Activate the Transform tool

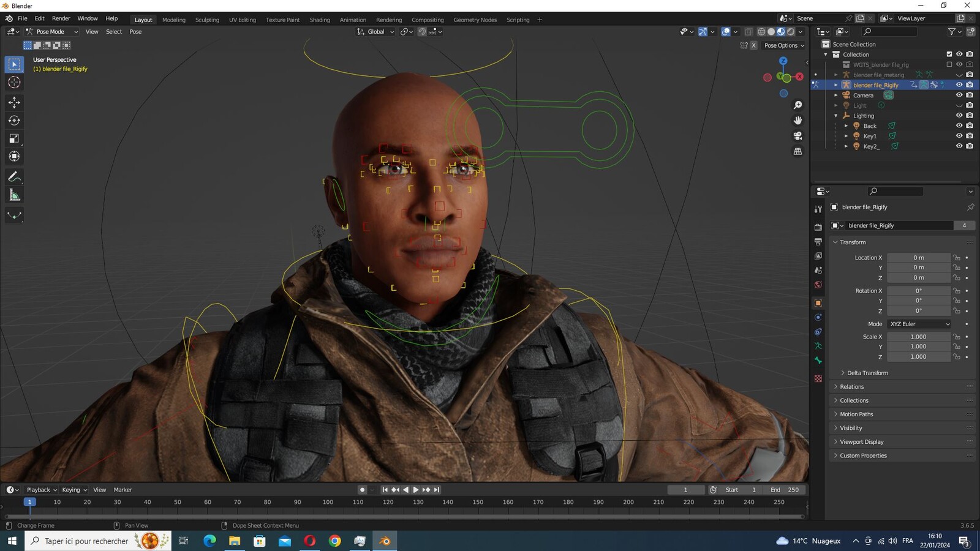click(x=14, y=156)
